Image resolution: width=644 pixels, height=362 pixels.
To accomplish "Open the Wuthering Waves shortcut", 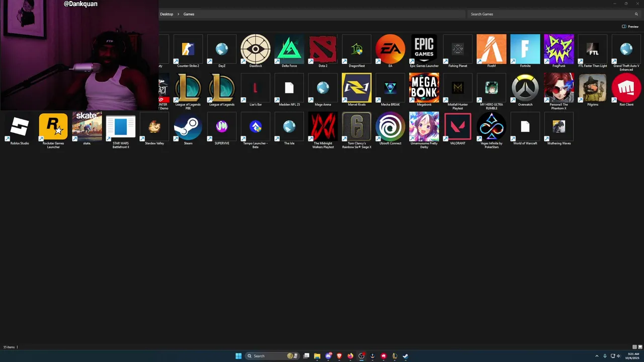I will pyautogui.click(x=559, y=128).
